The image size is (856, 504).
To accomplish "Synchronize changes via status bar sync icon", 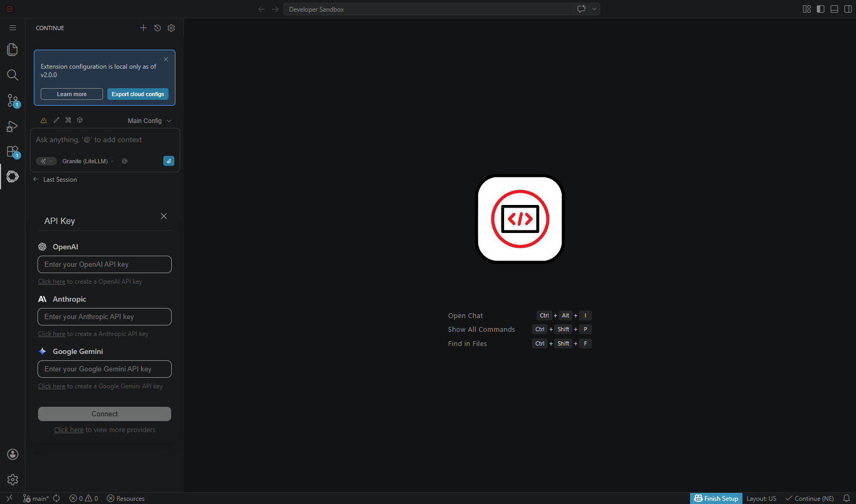I will coord(57,498).
